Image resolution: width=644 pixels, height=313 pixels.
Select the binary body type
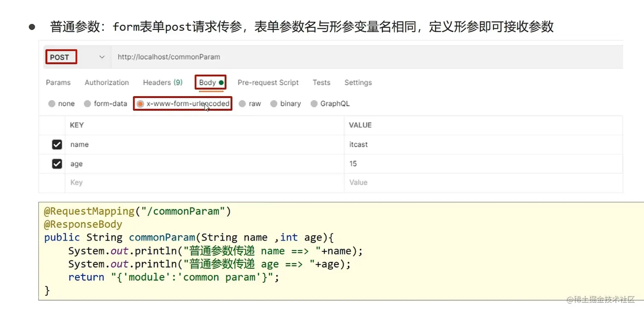point(286,103)
